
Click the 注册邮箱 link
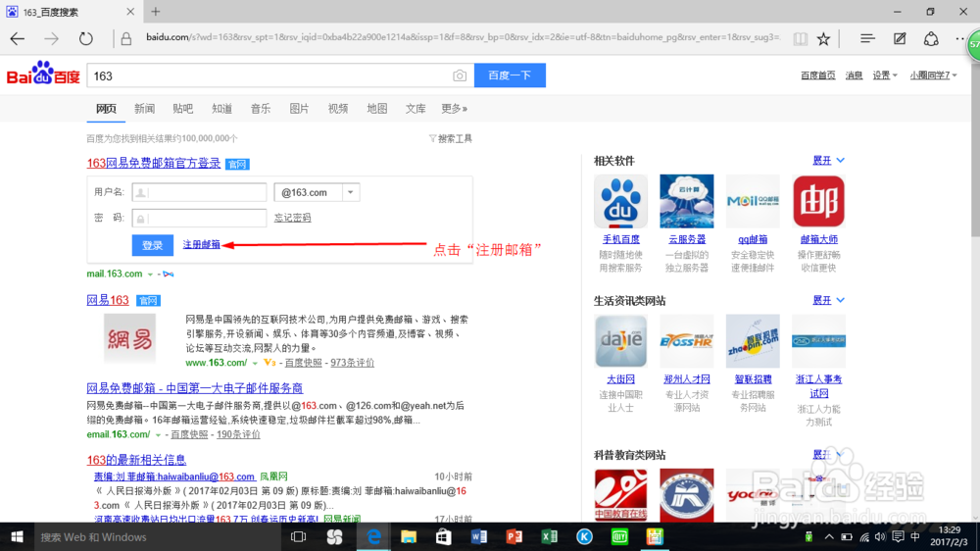pyautogui.click(x=201, y=244)
